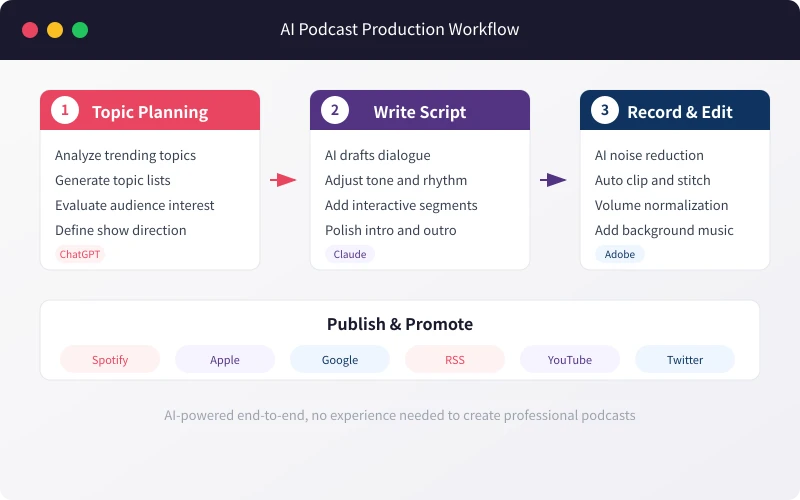800x500 pixels.
Task: Click 'AI drafts dialogue' text
Action: pos(378,155)
